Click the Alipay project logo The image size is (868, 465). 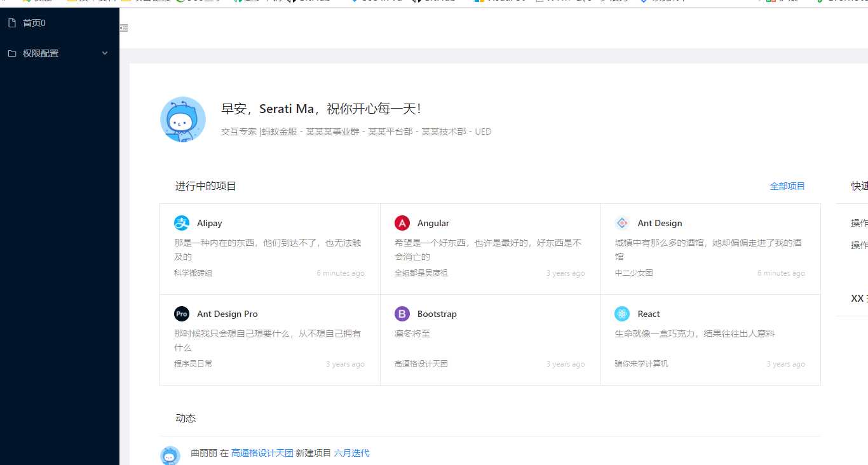pos(182,223)
